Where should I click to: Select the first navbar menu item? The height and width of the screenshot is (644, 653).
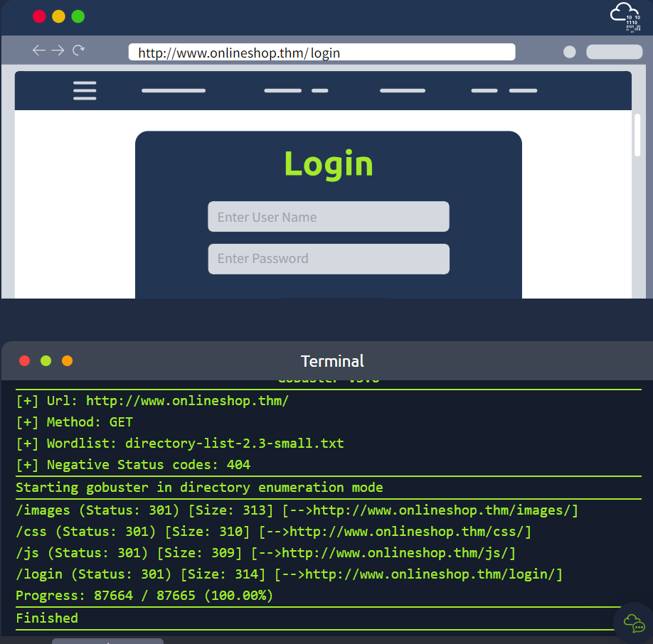[173, 91]
